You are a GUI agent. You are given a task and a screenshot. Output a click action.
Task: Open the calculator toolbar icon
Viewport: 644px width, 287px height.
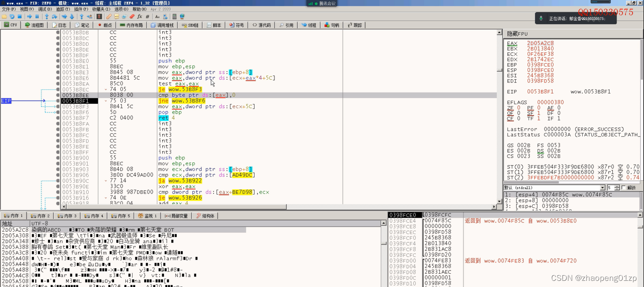[x=174, y=16]
